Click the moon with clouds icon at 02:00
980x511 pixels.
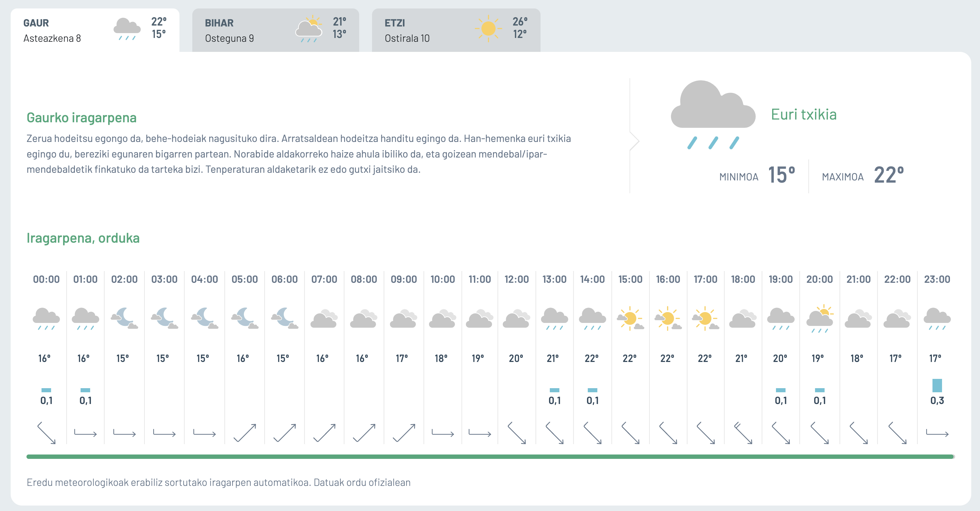[x=124, y=318]
